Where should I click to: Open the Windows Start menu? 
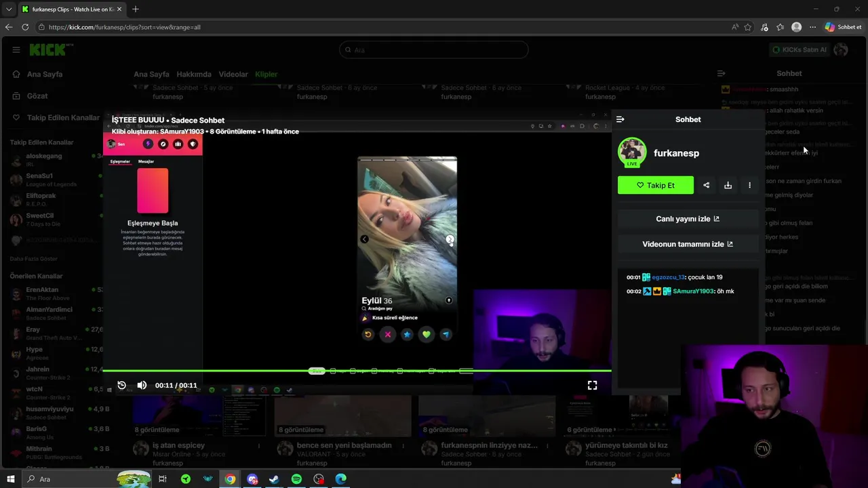11,479
